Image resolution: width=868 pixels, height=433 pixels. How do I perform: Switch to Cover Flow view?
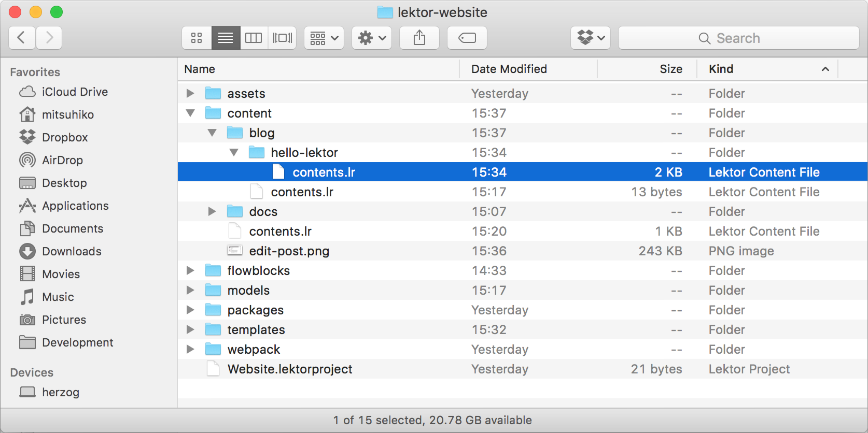[x=282, y=38]
